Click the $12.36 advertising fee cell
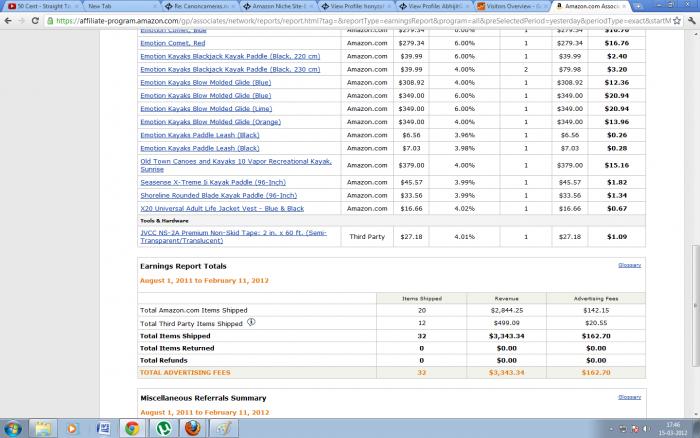700x438 pixels. tap(617, 83)
